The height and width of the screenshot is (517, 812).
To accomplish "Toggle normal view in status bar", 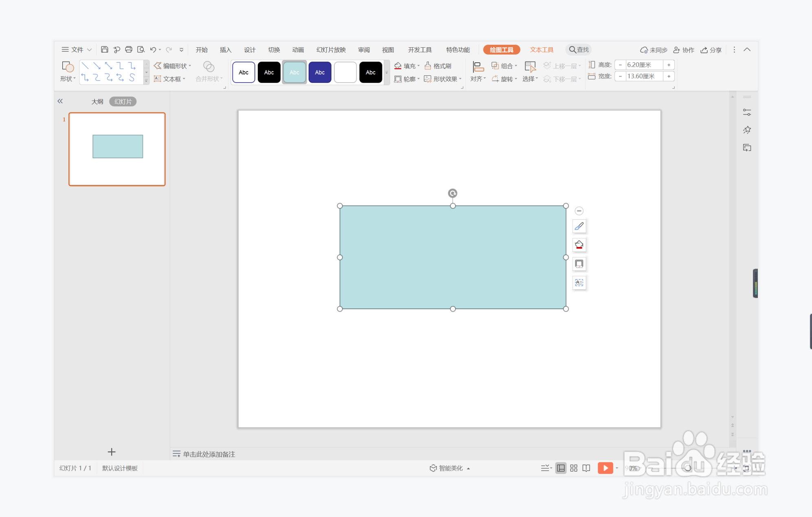I will 561,468.
